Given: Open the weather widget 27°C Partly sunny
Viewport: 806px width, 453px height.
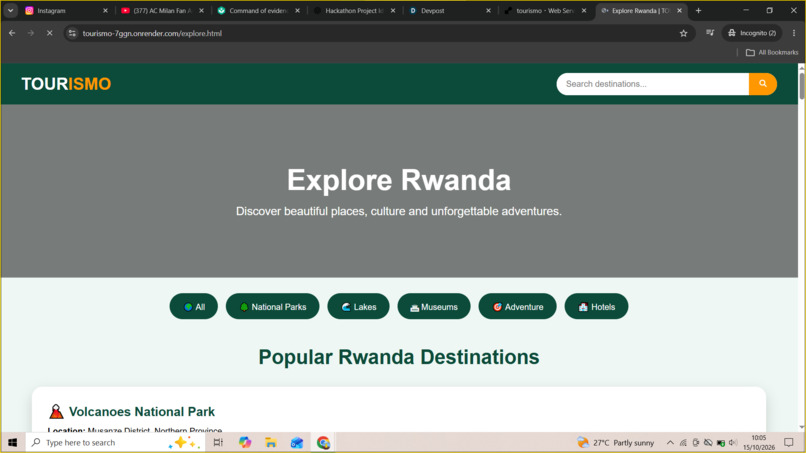Looking at the screenshot, I should tap(616, 442).
